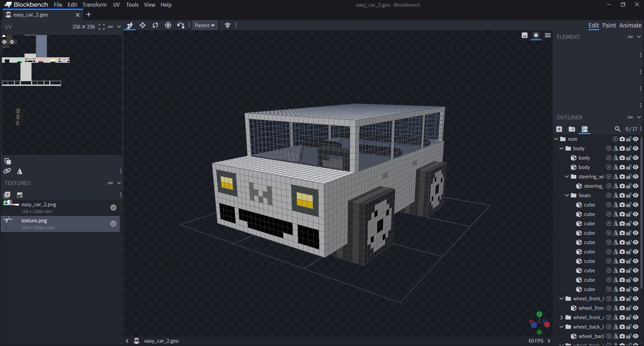Click the UV copy icon below UV editor
This screenshot has height=346, width=644.
[7, 161]
